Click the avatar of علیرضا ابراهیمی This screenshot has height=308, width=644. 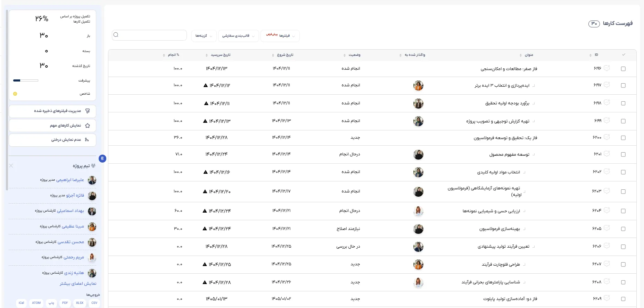(92, 180)
